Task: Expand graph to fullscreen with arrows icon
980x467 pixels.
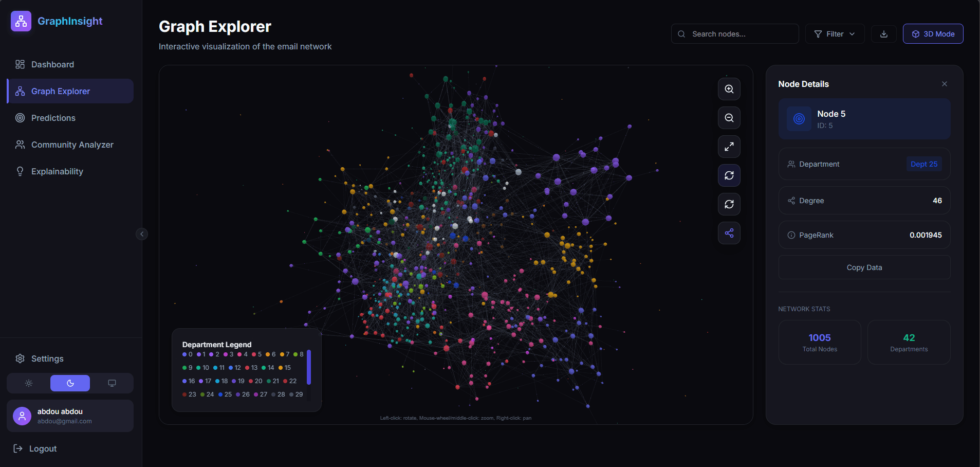Action: (x=729, y=147)
